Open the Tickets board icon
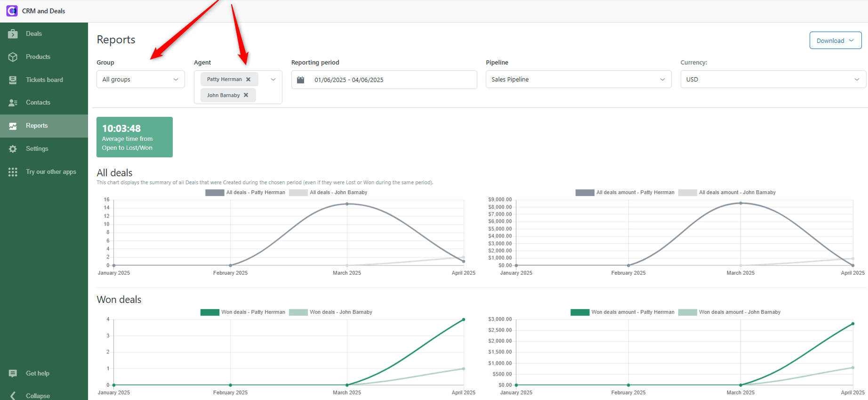 click(x=13, y=80)
